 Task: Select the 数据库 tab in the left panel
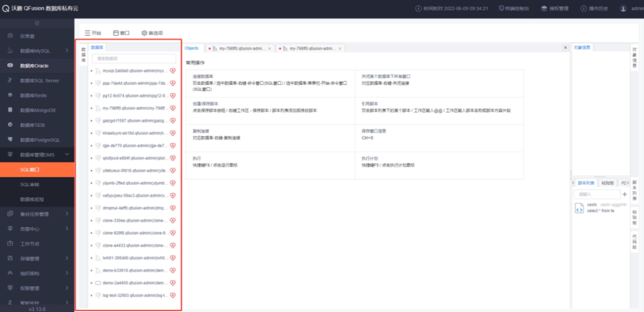pyautogui.click(x=97, y=47)
